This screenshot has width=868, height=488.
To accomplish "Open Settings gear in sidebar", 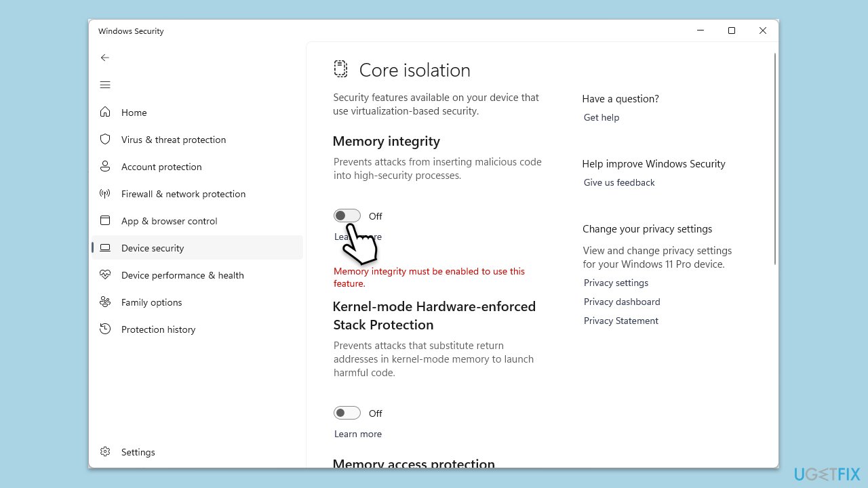I will 105,452.
